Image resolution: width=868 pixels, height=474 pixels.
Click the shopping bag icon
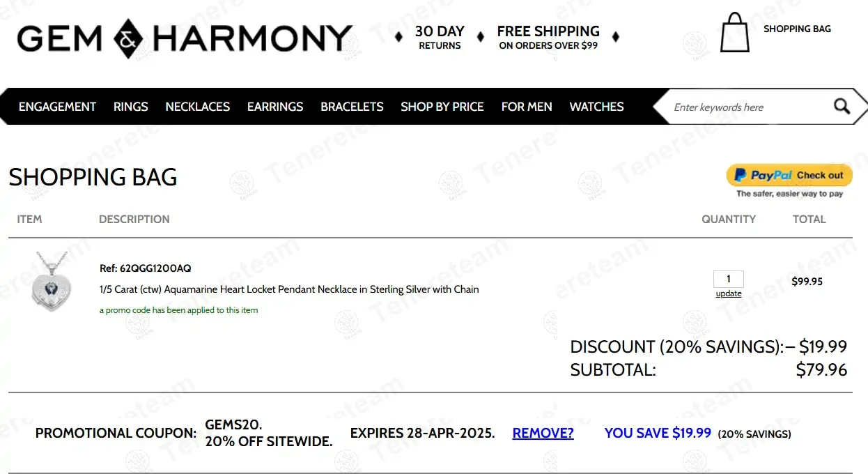[734, 33]
